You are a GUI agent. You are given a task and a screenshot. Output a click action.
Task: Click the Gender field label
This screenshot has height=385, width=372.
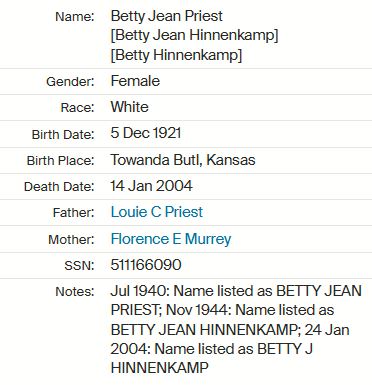pyautogui.click(x=70, y=82)
